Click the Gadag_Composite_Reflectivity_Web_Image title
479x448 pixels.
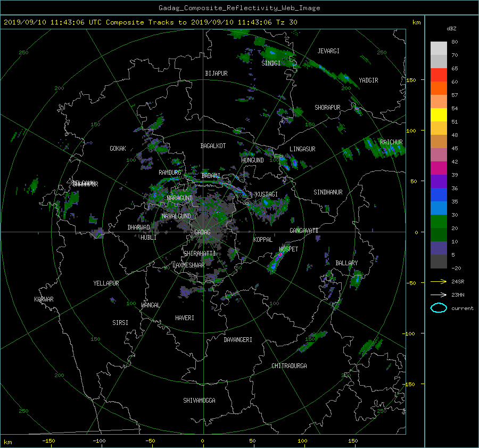pos(239,8)
